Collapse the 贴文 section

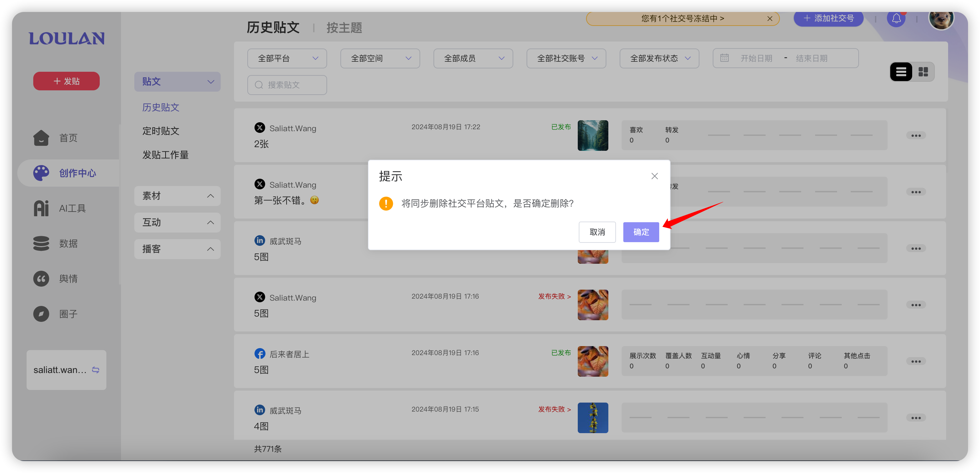[177, 81]
